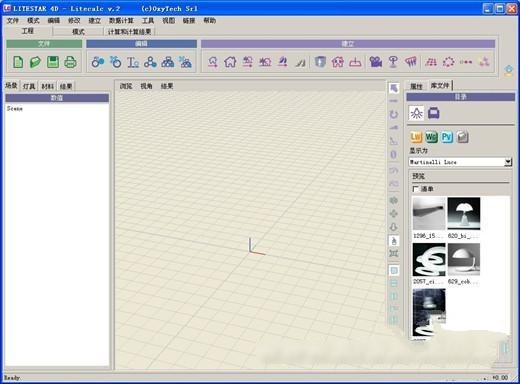This screenshot has width=520, height=384.
Task: Switch to the properties tab in right panel
Action: click(416, 86)
